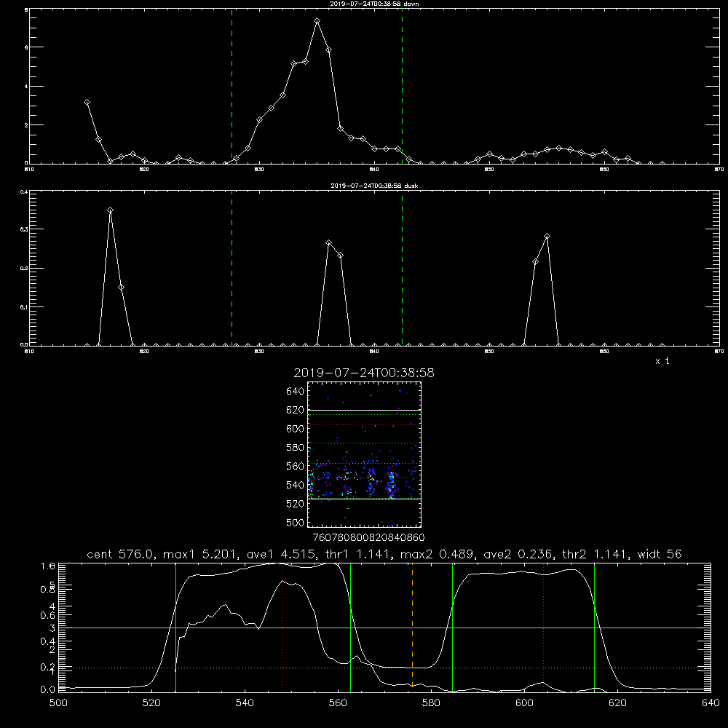Click the 1.6 label on bottom plot y-axis
The image size is (728, 728).
pyautogui.click(x=48, y=566)
